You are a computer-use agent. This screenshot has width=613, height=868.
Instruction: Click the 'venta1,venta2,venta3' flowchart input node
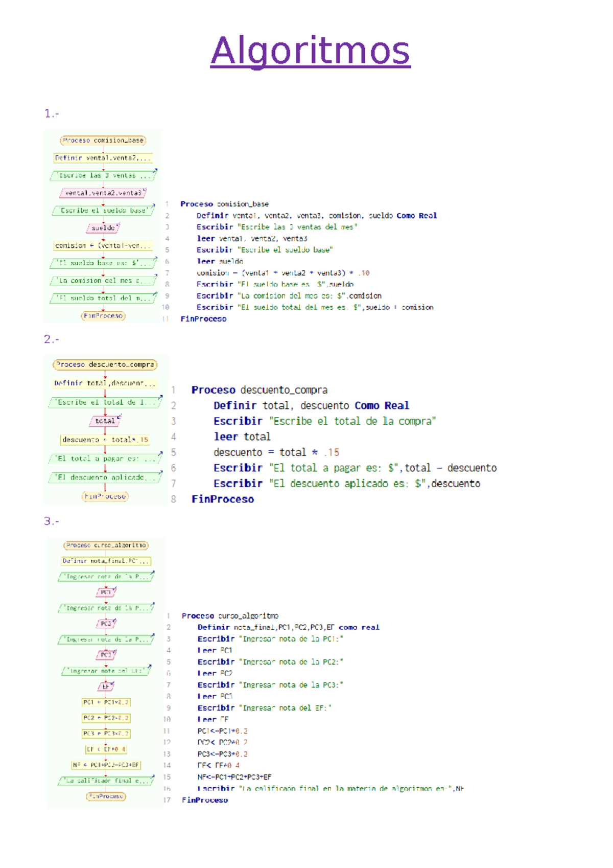tap(103, 193)
